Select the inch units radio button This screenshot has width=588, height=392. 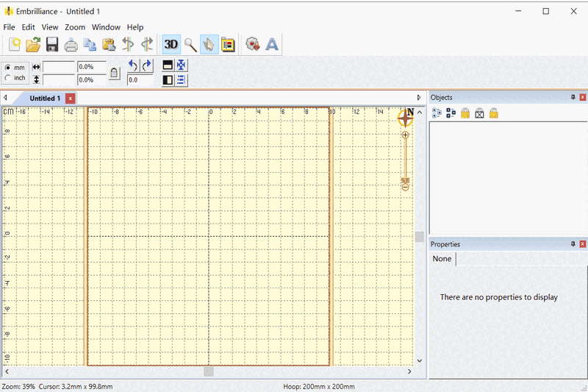coord(8,78)
